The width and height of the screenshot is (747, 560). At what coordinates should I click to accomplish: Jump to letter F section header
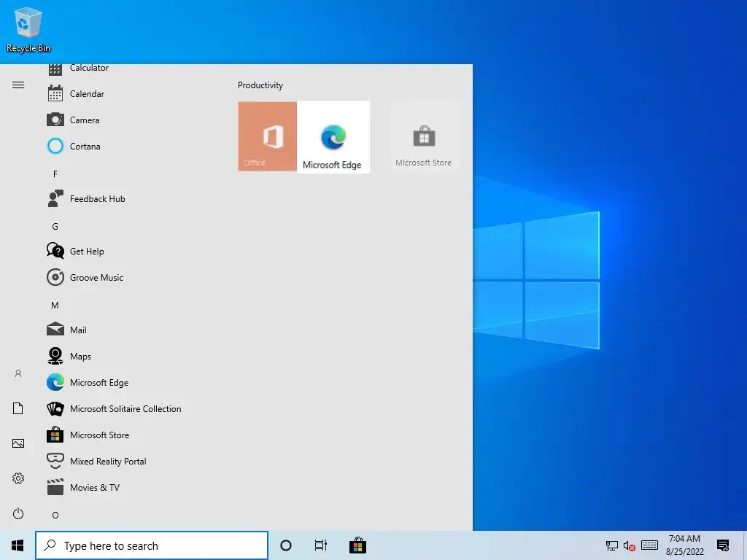click(55, 174)
